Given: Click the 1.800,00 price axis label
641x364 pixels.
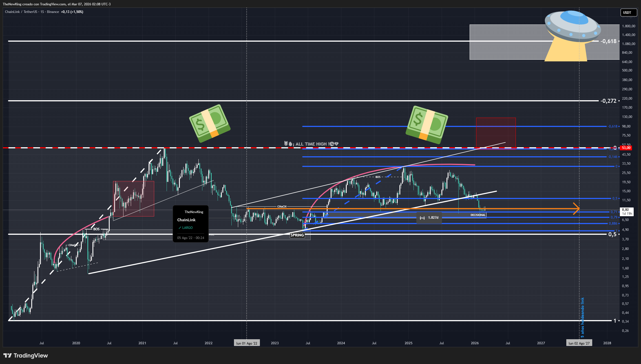Looking at the screenshot, I should point(629,26).
